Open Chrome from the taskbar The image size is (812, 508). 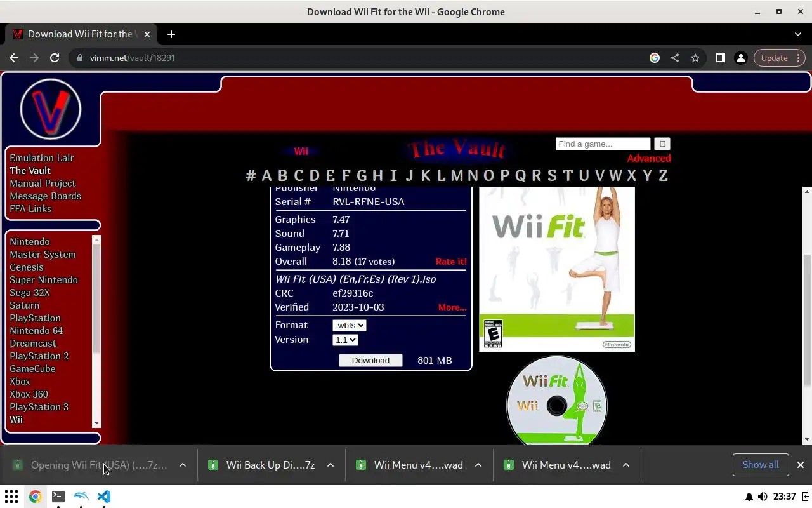click(x=35, y=497)
